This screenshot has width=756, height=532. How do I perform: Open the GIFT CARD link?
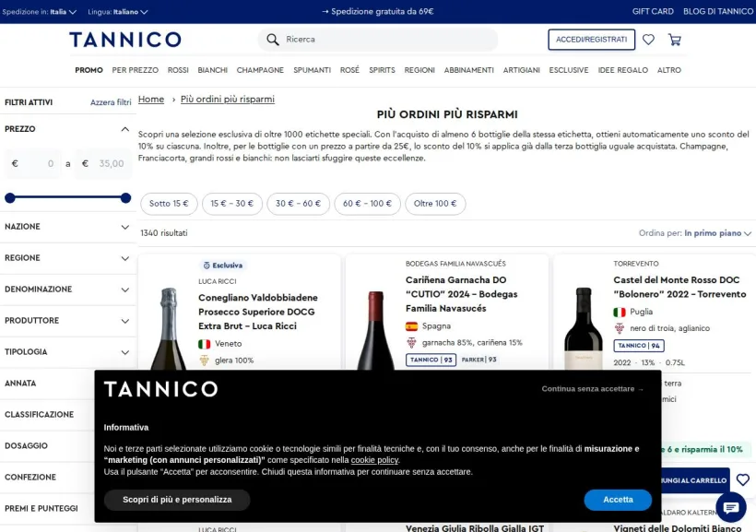(653, 12)
